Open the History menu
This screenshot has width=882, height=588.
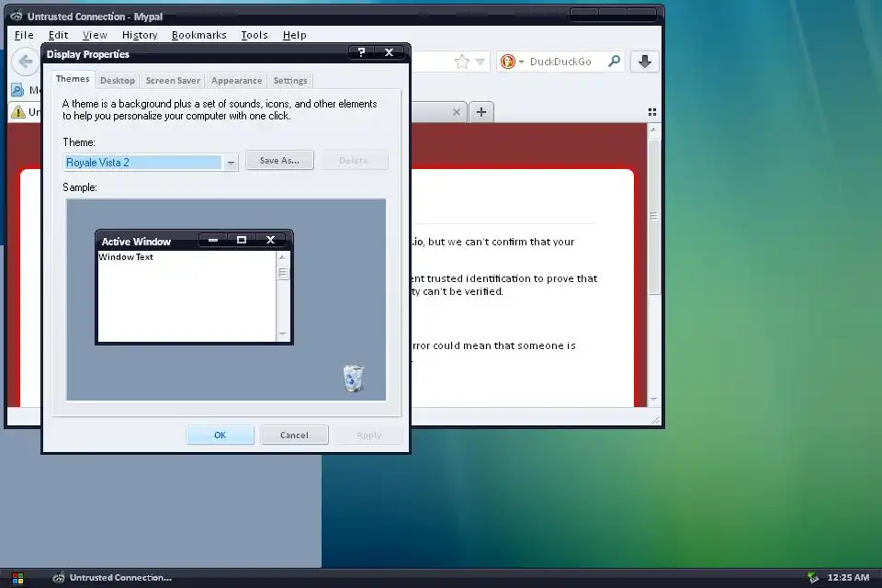(140, 35)
